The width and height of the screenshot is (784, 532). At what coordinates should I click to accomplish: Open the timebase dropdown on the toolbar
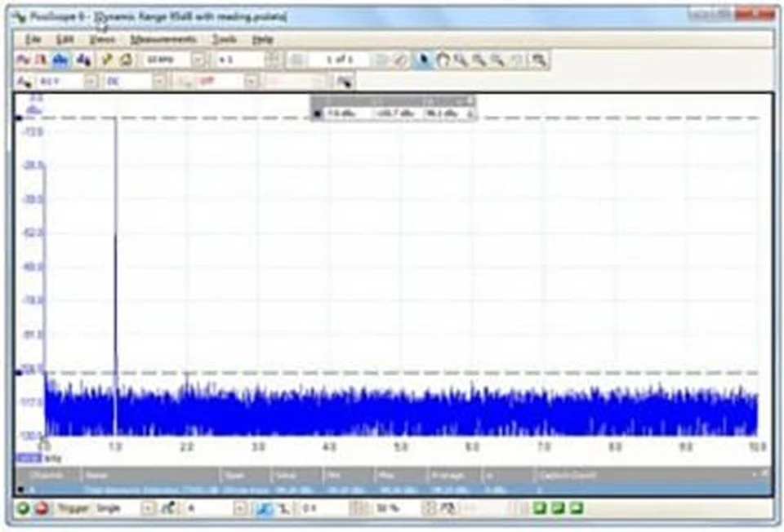tap(198, 59)
